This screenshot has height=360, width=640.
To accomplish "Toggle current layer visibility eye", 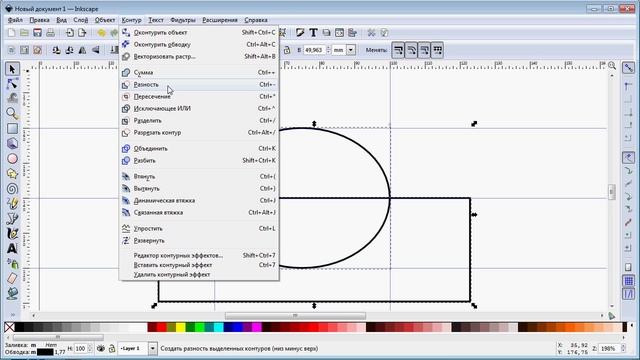I will pyautogui.click(x=101, y=349).
